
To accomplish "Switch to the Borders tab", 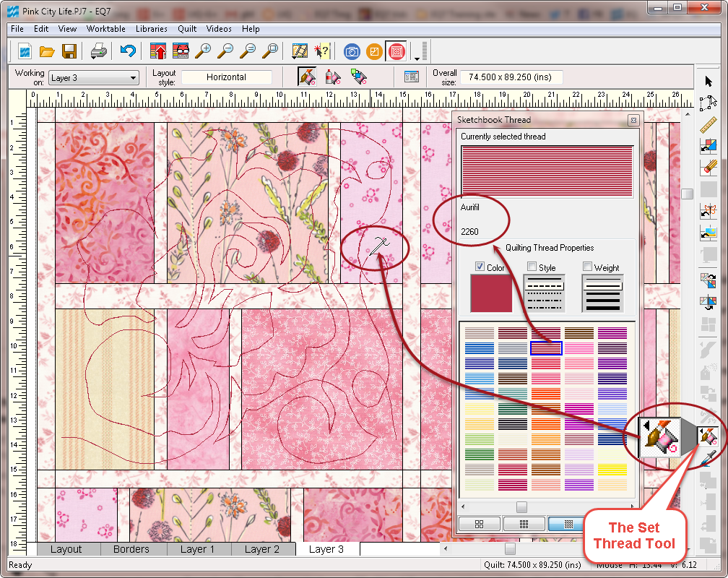I will (131, 549).
